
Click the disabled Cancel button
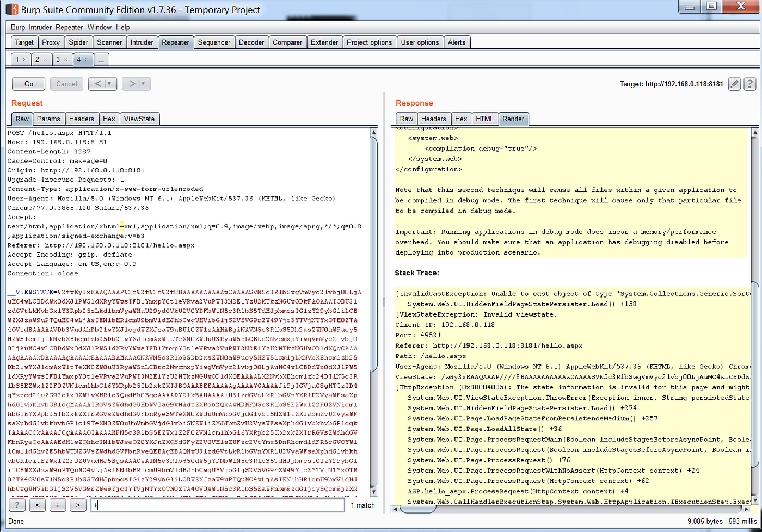pyautogui.click(x=66, y=84)
